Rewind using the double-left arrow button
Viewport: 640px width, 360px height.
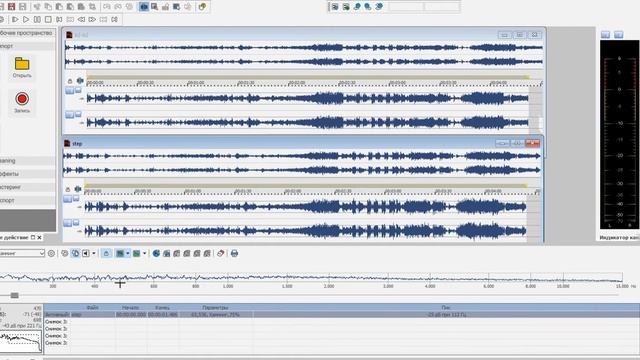pyautogui.click(x=81, y=19)
